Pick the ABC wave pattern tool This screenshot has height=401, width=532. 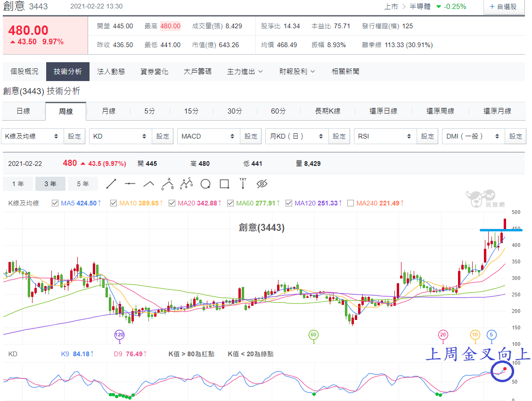(x=168, y=184)
